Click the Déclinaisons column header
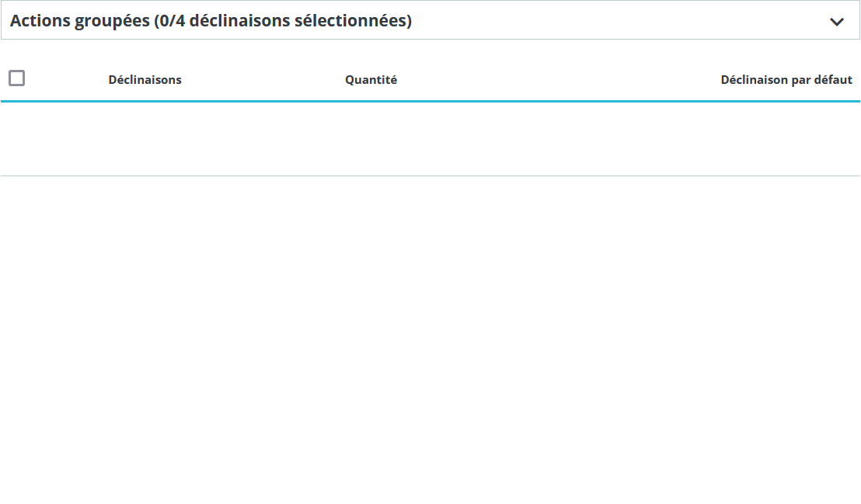The width and height of the screenshot is (861, 504). (x=145, y=80)
